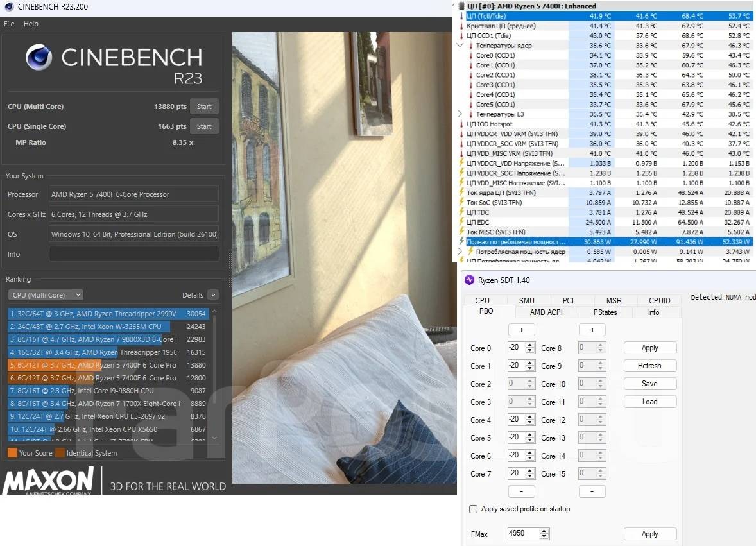Click the Load button in Ryzen SDT

tap(650, 402)
